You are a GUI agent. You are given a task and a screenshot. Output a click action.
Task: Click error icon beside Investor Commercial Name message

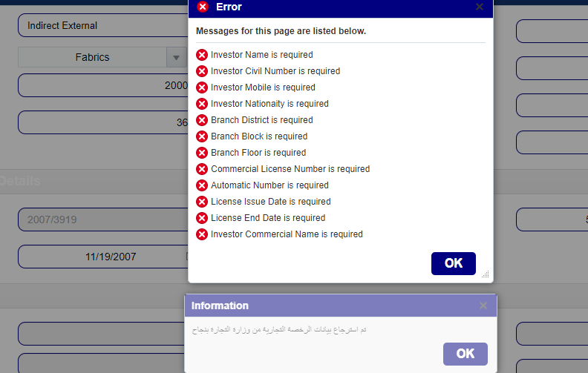tap(202, 234)
